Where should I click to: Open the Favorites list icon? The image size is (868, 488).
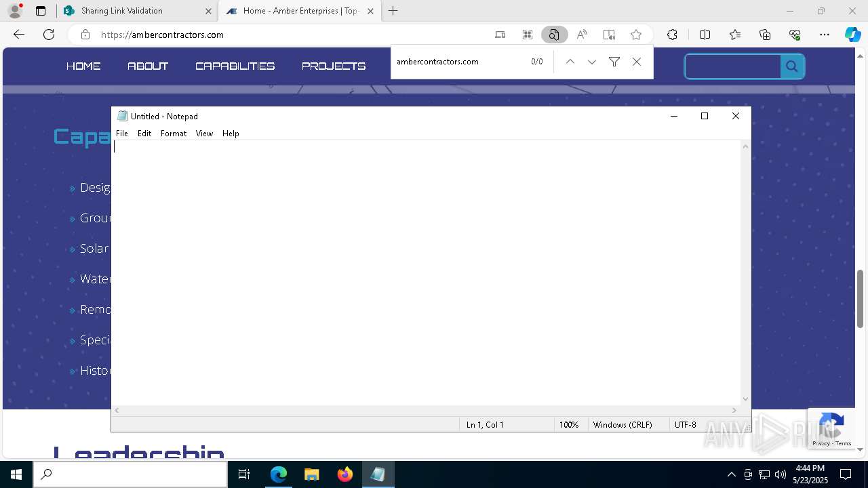coord(735,35)
